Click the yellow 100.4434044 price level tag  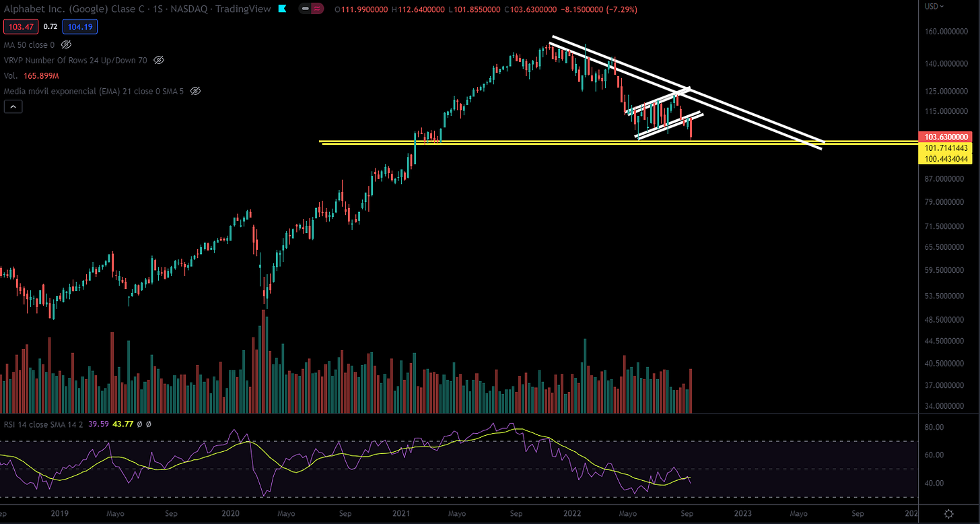946,158
